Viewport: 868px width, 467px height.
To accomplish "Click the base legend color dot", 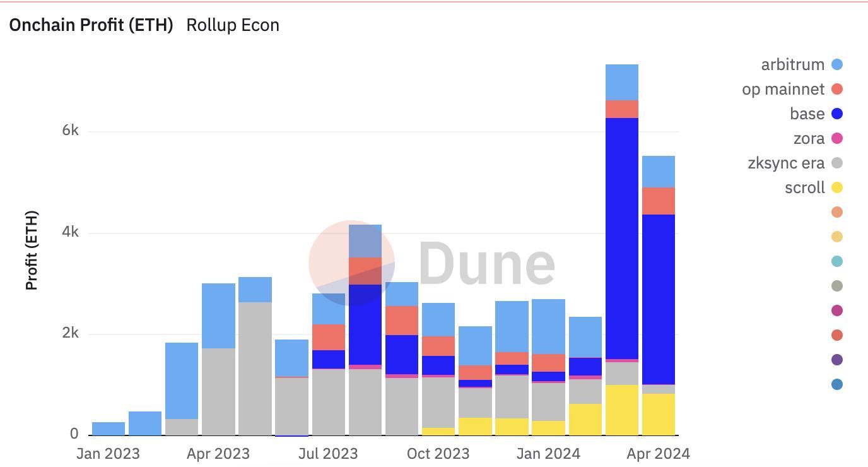I will [836, 114].
